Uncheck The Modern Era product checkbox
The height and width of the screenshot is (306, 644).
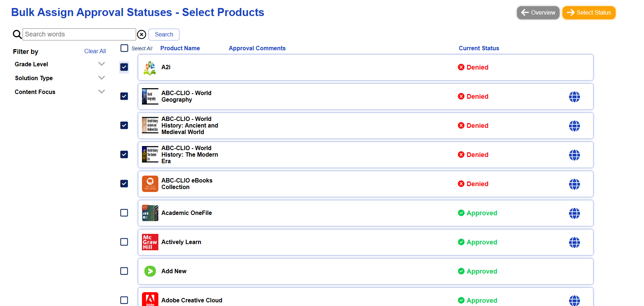[124, 154]
